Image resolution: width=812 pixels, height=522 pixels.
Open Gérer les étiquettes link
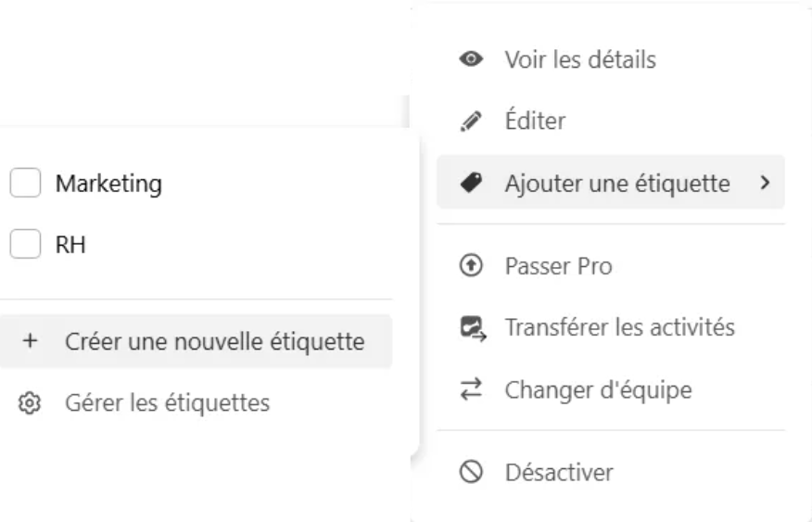167,403
